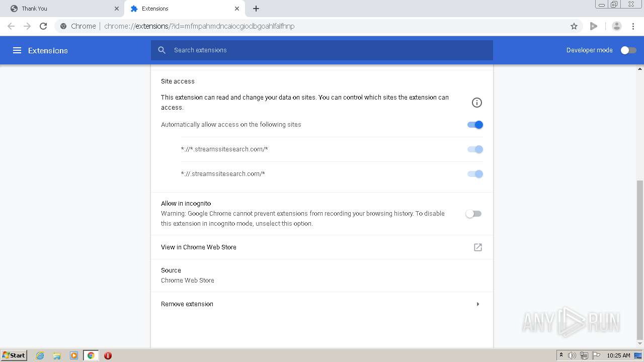Click the Extensions page title
This screenshot has width=644, height=362.
point(48,50)
